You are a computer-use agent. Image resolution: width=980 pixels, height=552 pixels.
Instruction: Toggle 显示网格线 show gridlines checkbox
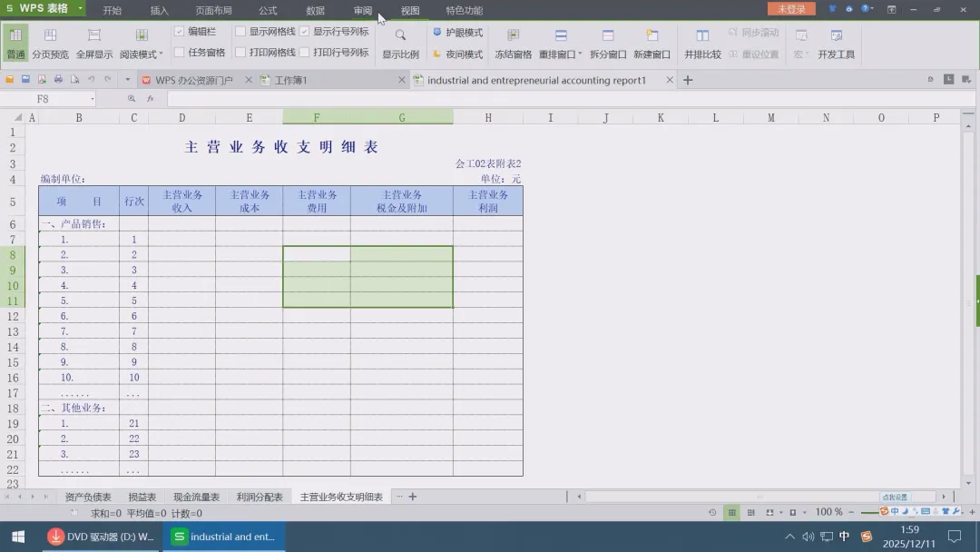coord(240,31)
